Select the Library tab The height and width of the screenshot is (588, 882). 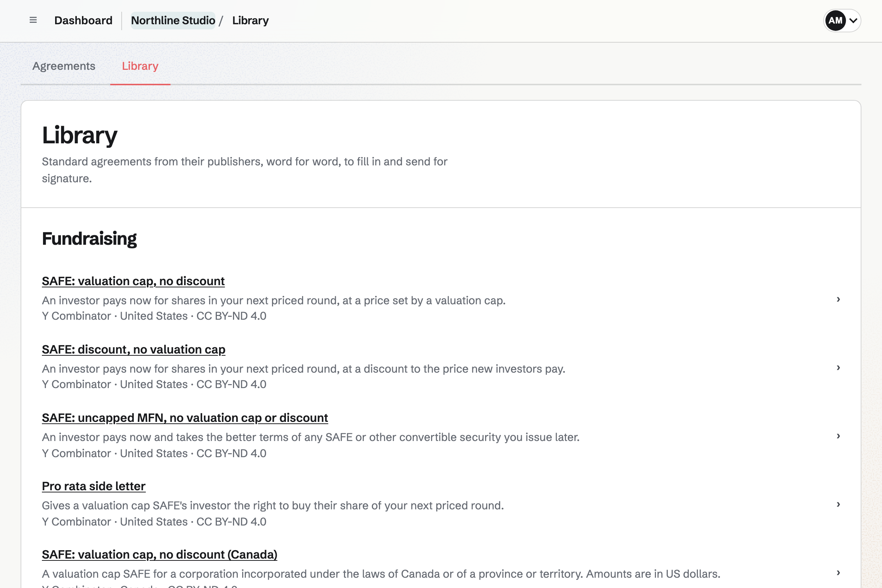(x=140, y=66)
